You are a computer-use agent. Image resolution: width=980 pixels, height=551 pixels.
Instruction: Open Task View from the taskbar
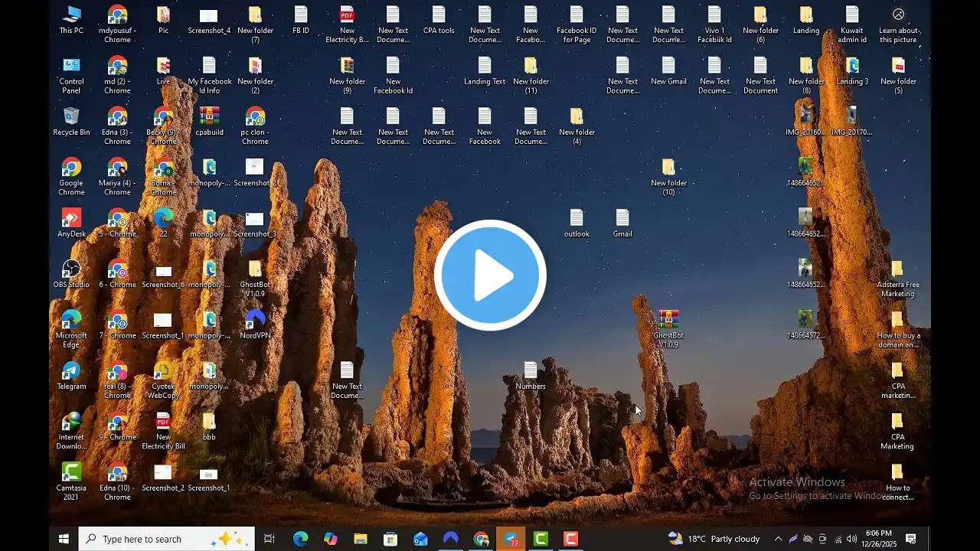click(x=269, y=539)
